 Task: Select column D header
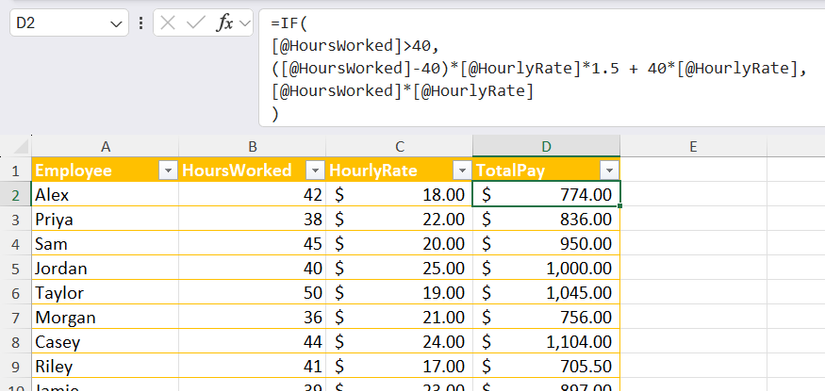pyautogui.click(x=546, y=146)
